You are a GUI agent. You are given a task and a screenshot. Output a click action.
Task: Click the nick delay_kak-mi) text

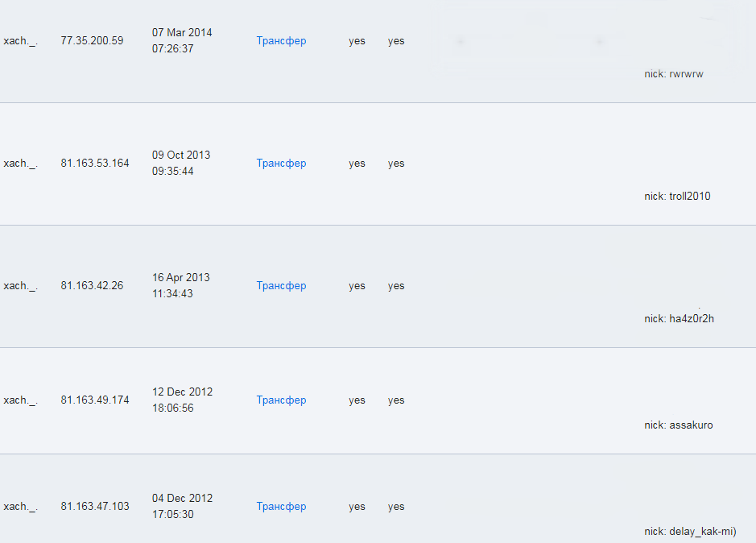(x=690, y=532)
